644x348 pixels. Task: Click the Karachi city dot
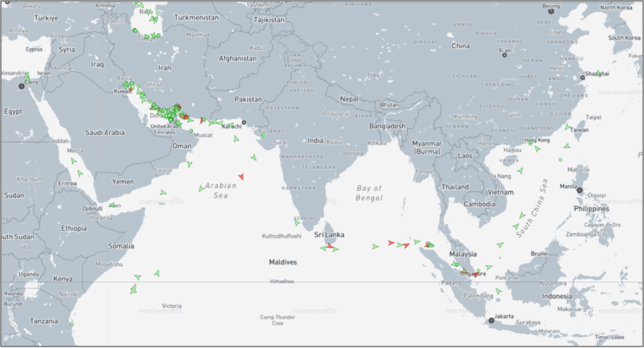[x=244, y=123]
